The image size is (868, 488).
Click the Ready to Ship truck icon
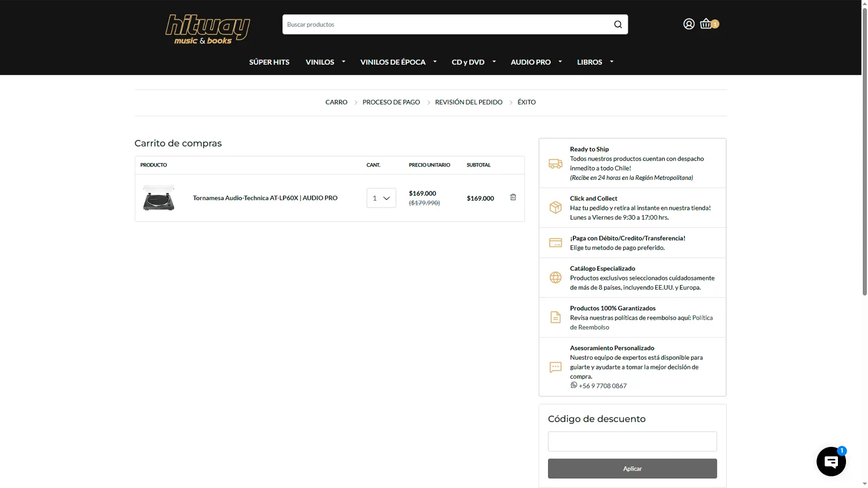click(556, 164)
